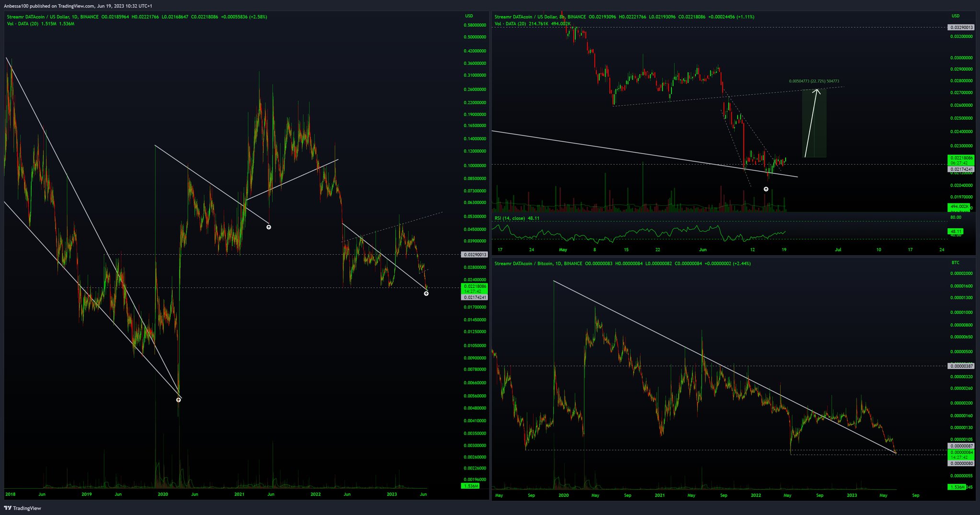Click 0.10000000 on the 1D USD price scale
This screenshot has height=515, width=980.
475,166
